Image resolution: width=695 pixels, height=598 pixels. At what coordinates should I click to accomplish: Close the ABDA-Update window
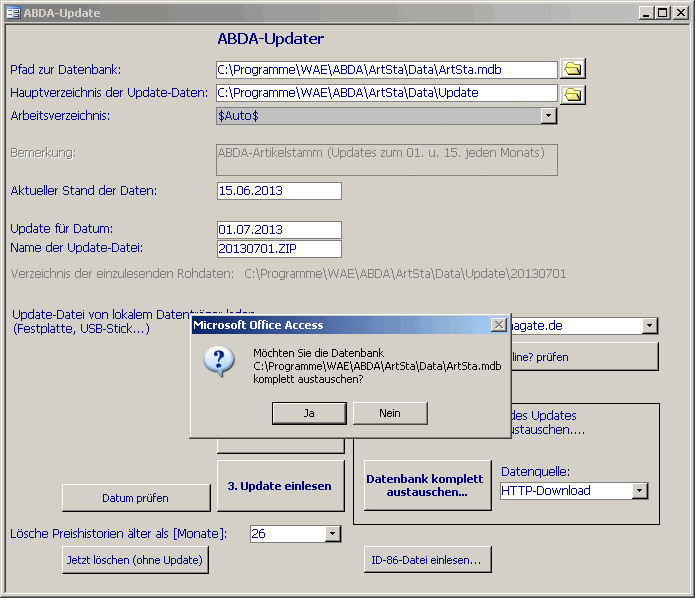point(680,12)
